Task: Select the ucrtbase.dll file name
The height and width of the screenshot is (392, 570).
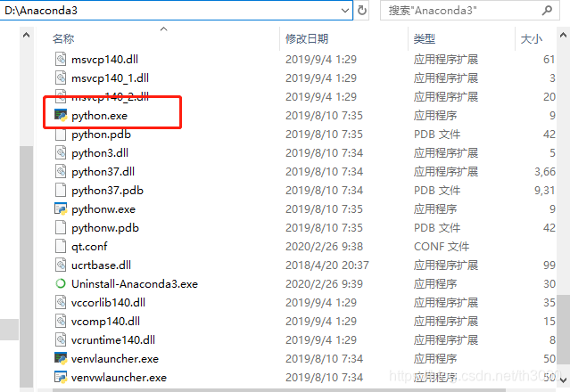Action: tap(101, 265)
